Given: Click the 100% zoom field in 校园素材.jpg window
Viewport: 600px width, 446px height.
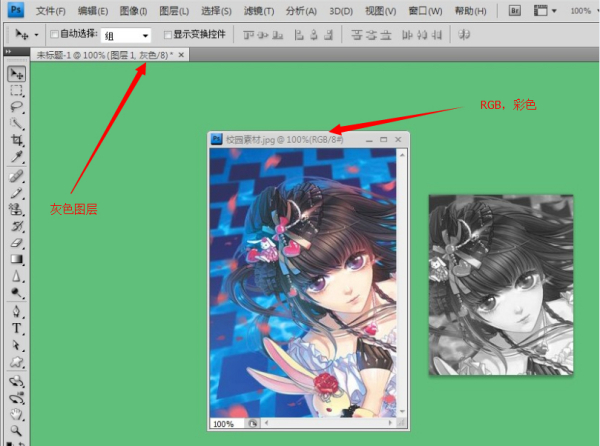Looking at the screenshot, I should 224,424.
